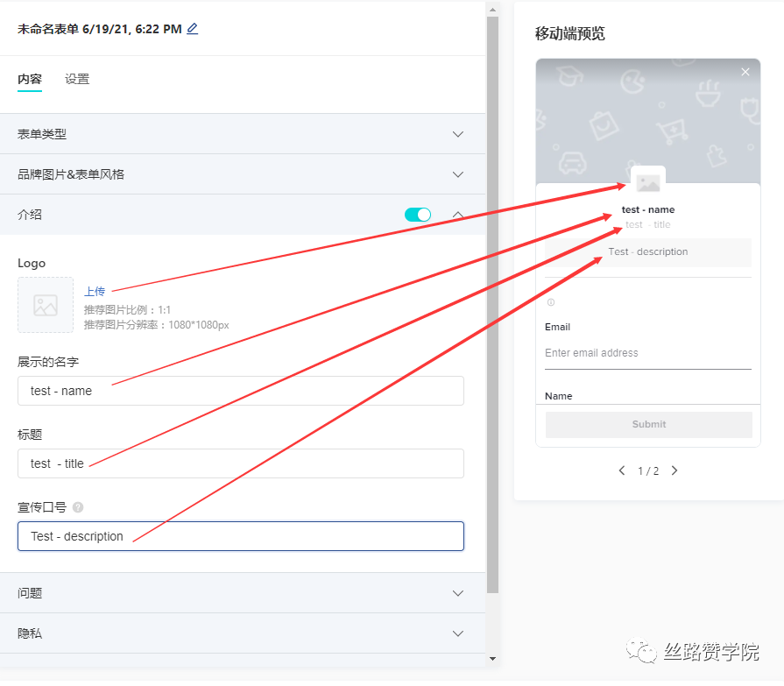This screenshot has width=784, height=686.
Task: Switch to the 设置 tab
Action: [x=76, y=79]
